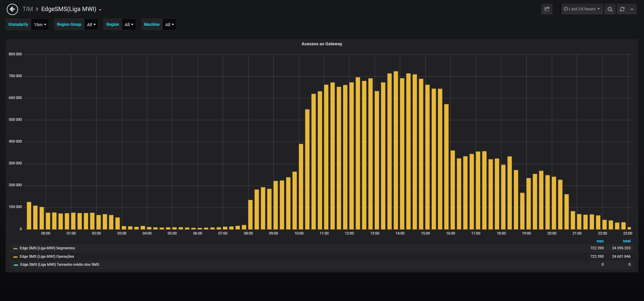644x301 pixels.
Task: Toggle the Operações series in legend
Action: (x=47, y=257)
